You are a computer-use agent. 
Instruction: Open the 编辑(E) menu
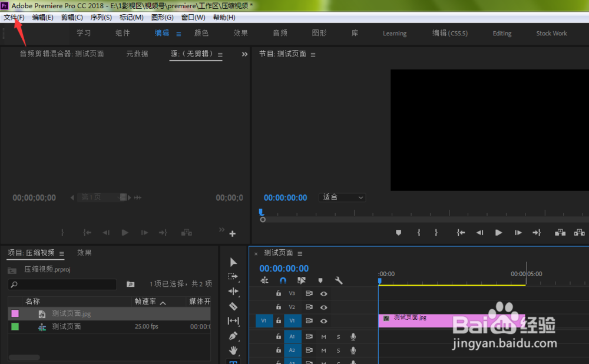[x=42, y=17]
